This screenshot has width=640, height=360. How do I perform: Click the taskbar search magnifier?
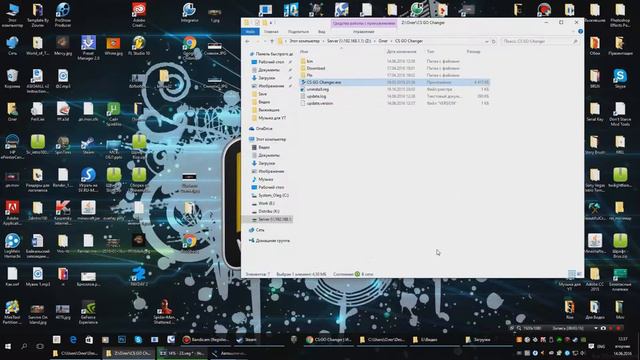[24, 347]
